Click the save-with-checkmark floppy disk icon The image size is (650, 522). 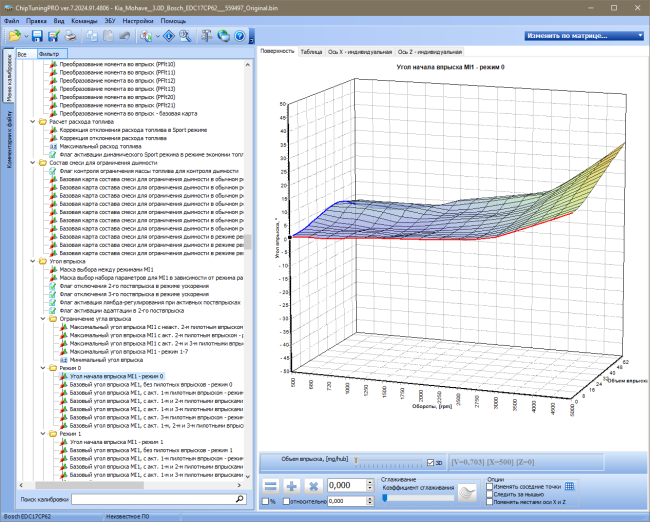click(53, 36)
